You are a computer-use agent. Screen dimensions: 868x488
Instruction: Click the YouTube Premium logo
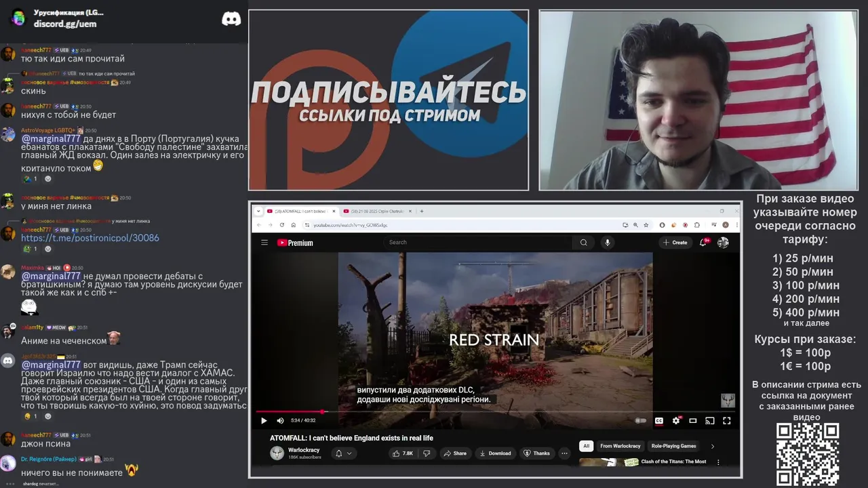coord(295,243)
